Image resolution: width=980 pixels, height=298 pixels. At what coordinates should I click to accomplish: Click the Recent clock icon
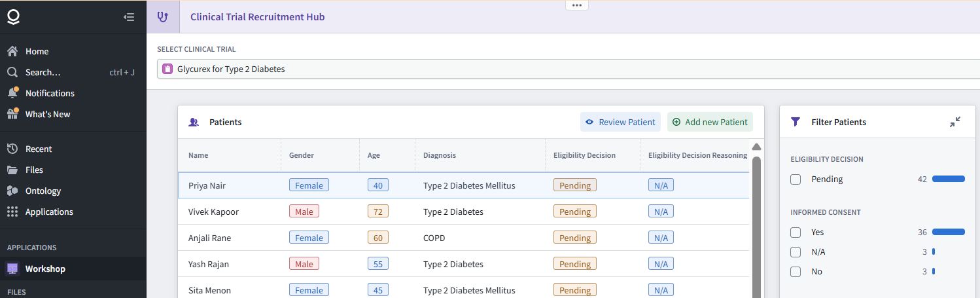click(x=12, y=149)
